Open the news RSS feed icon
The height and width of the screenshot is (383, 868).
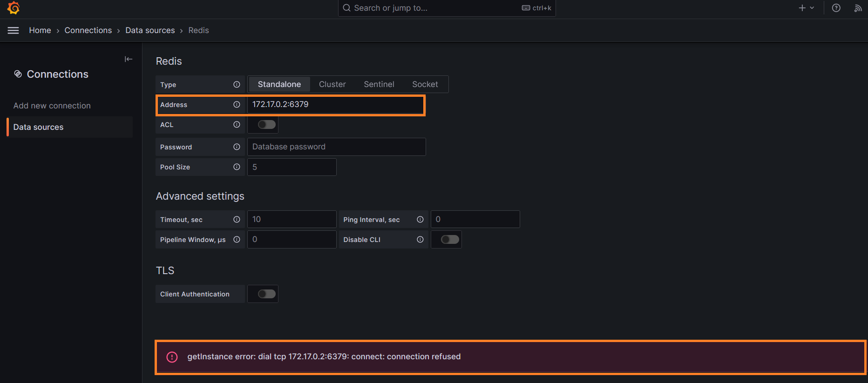point(858,8)
